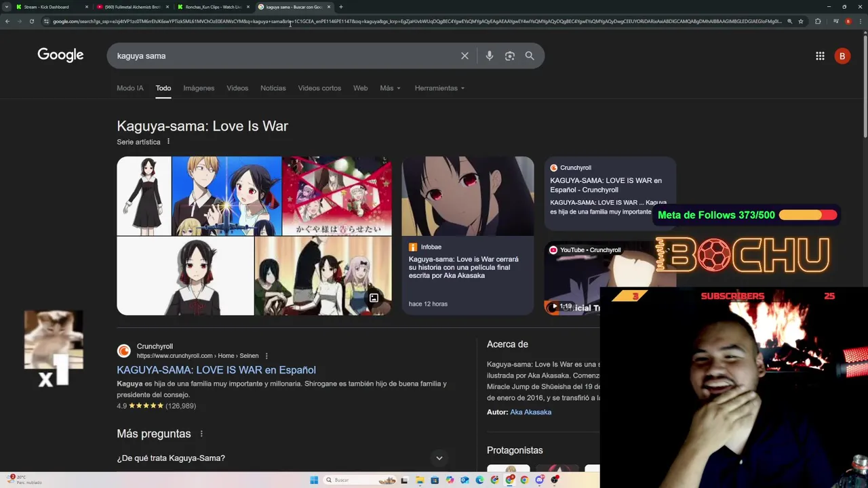Switch to the Videos cortos tab
Image resolution: width=868 pixels, height=488 pixels.
(319, 88)
